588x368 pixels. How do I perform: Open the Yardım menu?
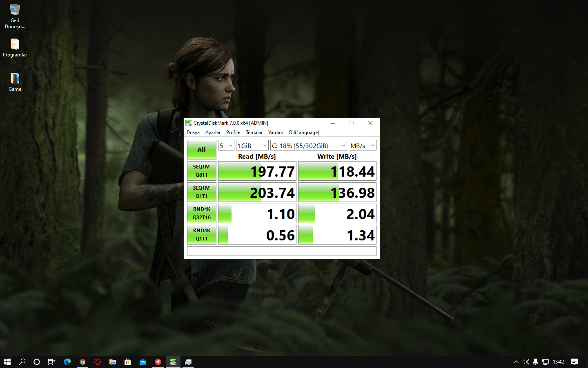[x=276, y=132]
